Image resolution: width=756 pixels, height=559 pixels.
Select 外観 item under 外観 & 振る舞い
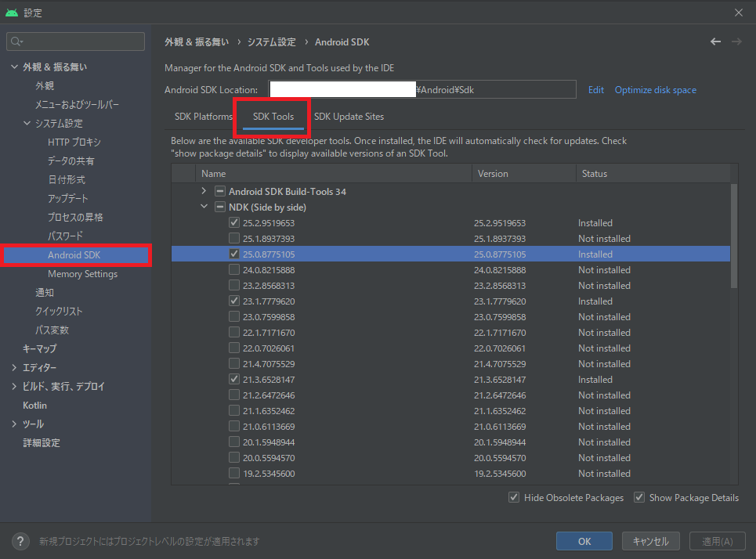pyautogui.click(x=45, y=86)
